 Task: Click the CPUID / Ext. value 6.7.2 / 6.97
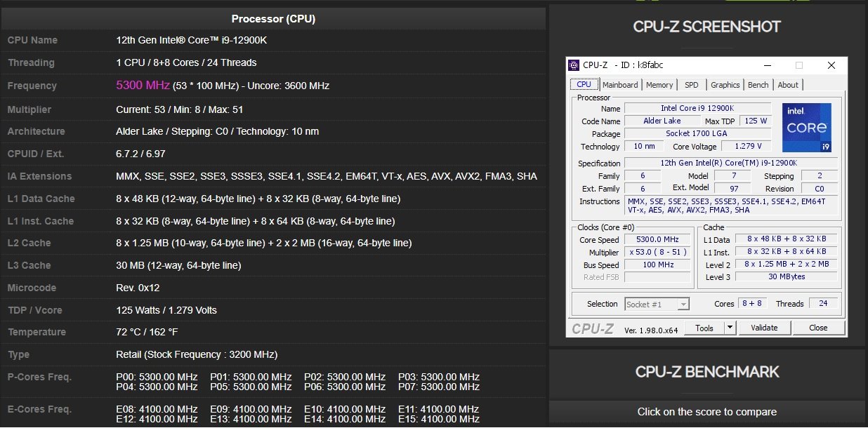pos(140,154)
